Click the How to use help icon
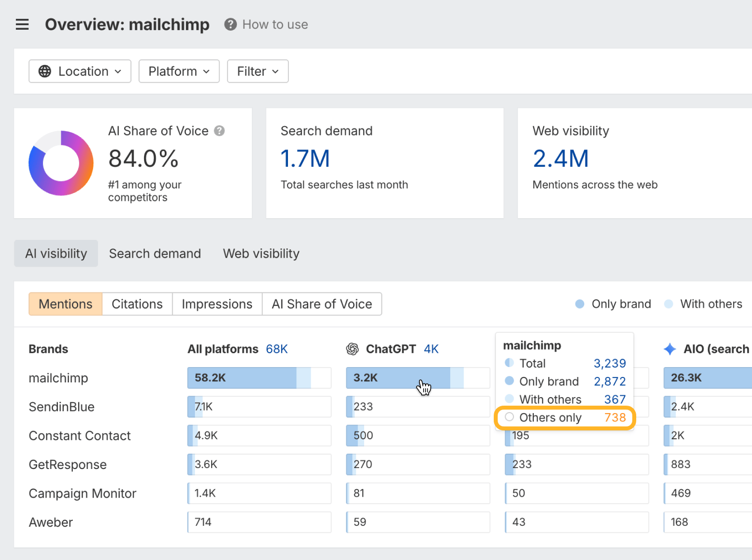Viewport: 752px width, 560px height. pos(231,24)
